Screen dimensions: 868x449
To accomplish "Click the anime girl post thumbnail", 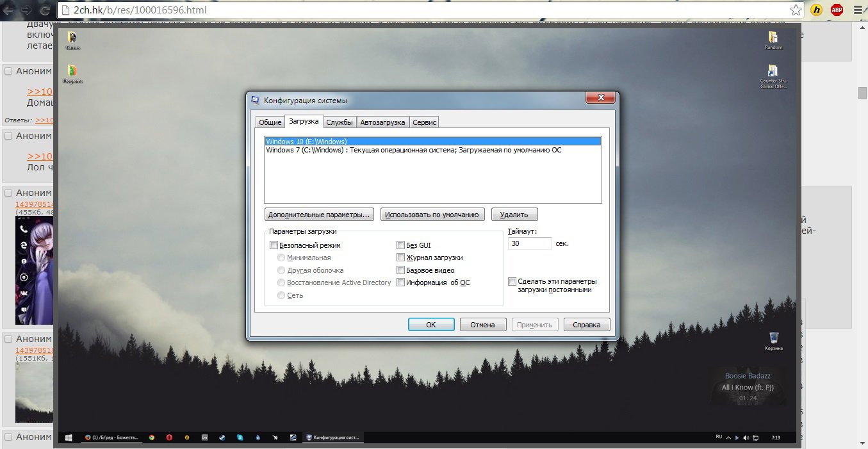I will (x=34, y=270).
